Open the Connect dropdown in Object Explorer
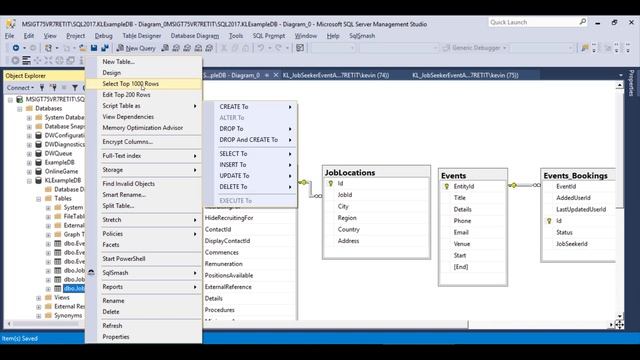Image resolution: width=640 pixels, height=360 pixels. click(x=20, y=87)
